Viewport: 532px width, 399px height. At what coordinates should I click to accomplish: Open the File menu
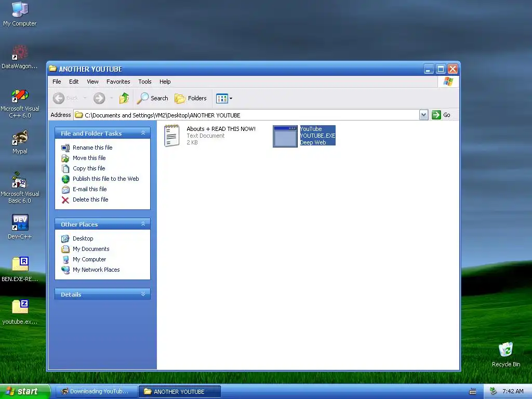(x=57, y=82)
